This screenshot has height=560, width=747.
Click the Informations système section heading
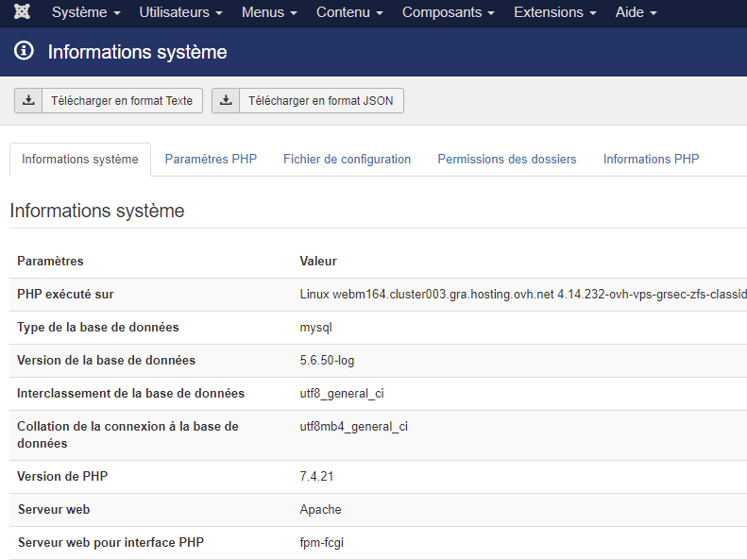97,211
